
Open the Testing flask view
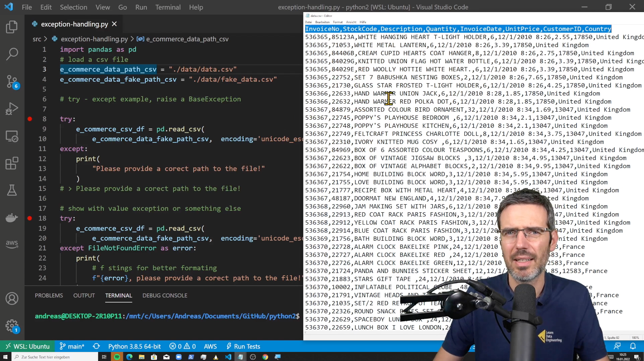click(x=12, y=190)
